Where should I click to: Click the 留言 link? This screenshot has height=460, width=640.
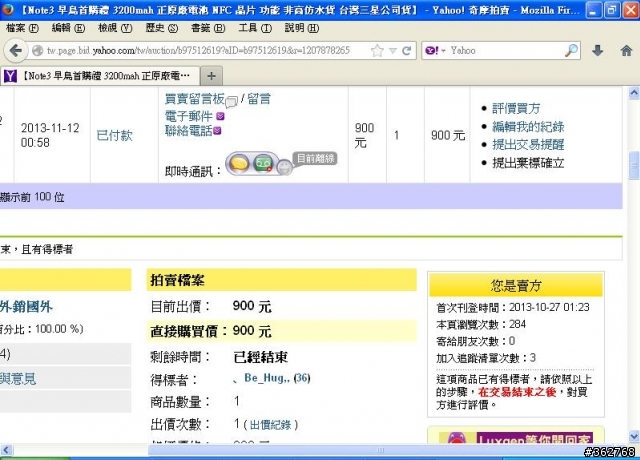click(259, 99)
